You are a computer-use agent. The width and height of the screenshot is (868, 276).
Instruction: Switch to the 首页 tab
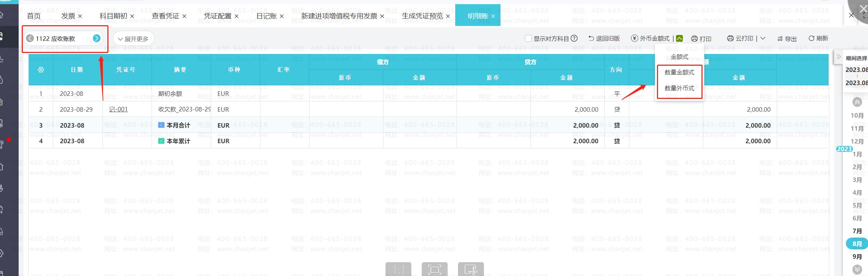click(34, 16)
